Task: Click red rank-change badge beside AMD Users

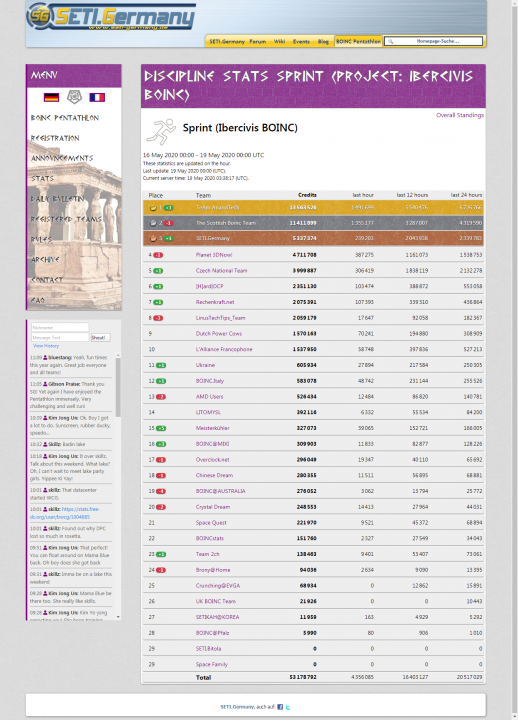Action: [161, 397]
